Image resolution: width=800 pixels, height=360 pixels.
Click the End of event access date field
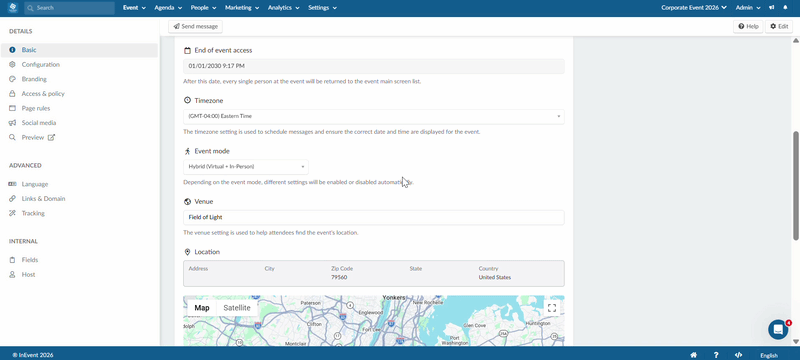pyautogui.click(x=374, y=66)
